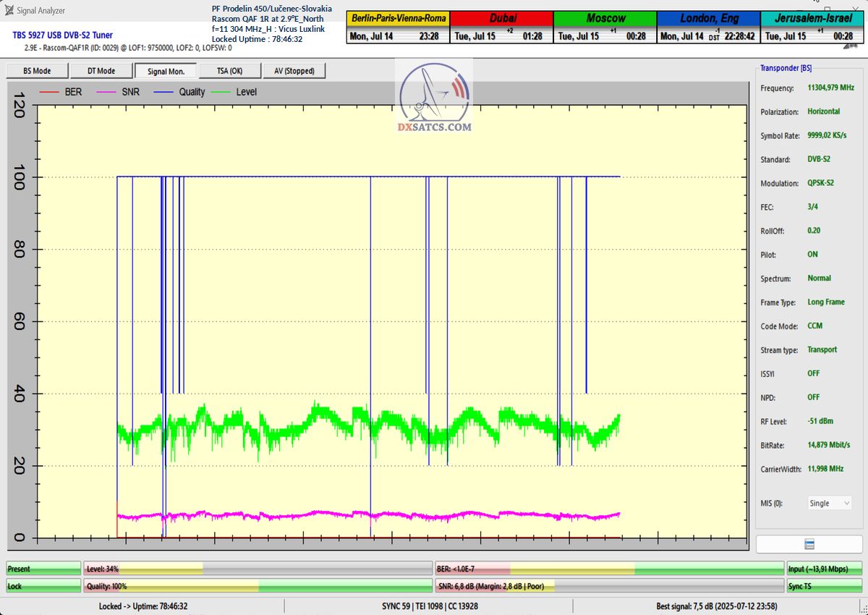Click the red BER legend line

pyautogui.click(x=48, y=92)
